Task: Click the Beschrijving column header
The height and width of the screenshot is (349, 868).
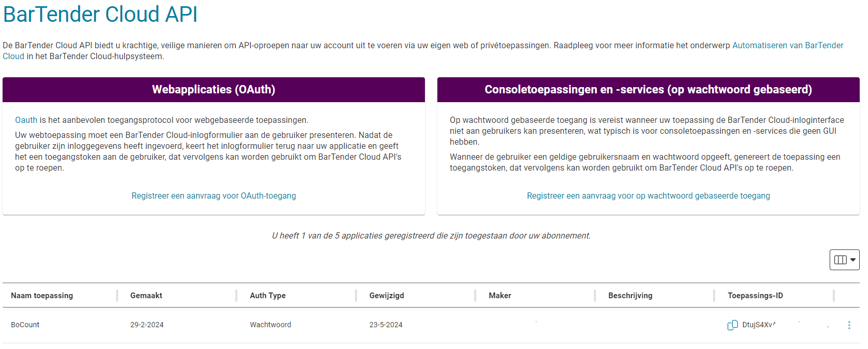Action: (630, 296)
